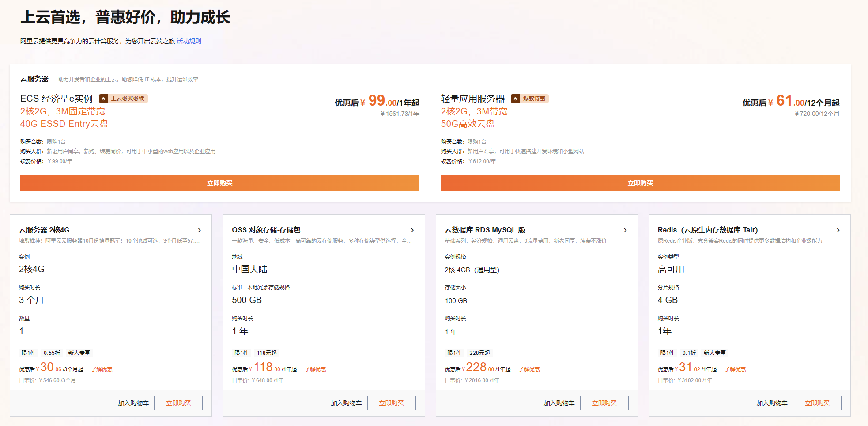Buy now the 云服务器 2核4G offer
The width and height of the screenshot is (868, 426).
click(178, 403)
